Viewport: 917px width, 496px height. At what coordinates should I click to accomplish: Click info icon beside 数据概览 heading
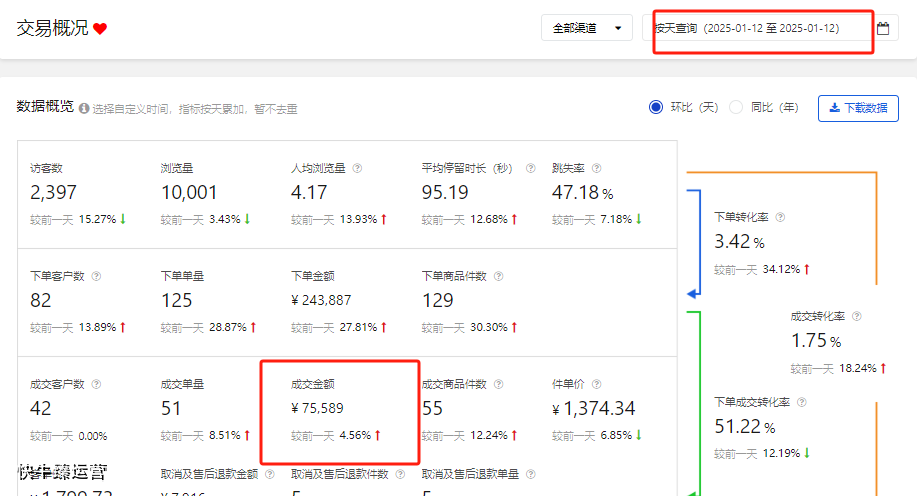(x=84, y=108)
